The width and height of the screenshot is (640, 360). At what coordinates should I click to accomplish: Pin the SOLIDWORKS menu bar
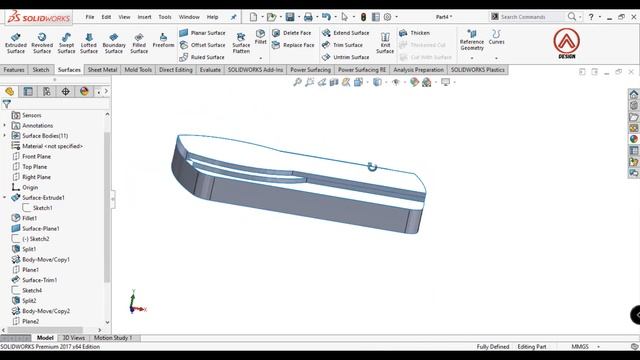click(233, 17)
